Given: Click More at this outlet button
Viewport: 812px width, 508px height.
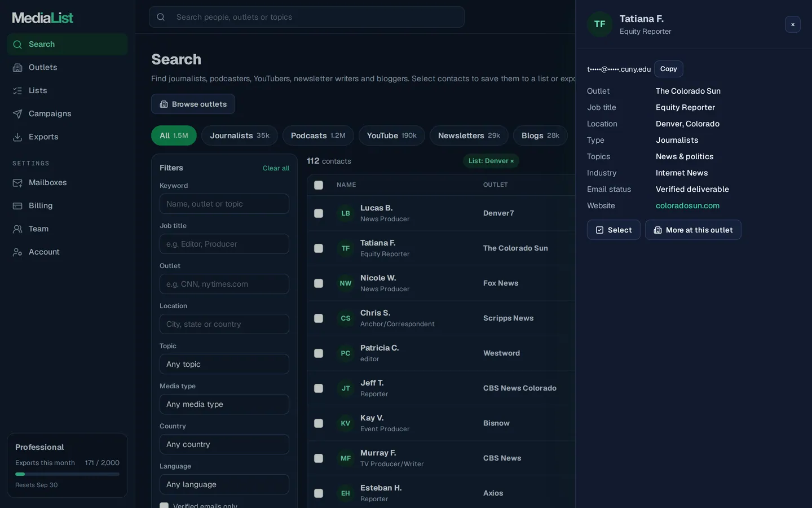Looking at the screenshot, I should (693, 230).
